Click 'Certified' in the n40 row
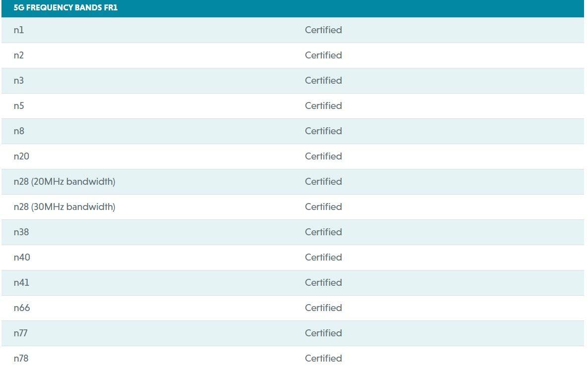Image resolution: width=588 pixels, height=369 pixels. click(323, 258)
